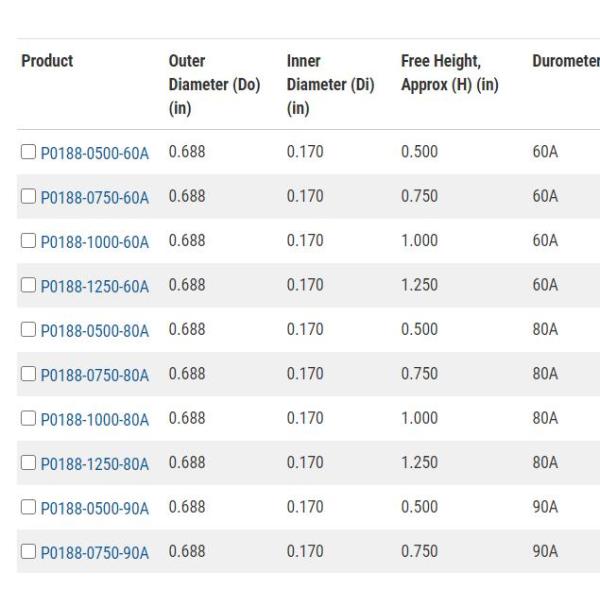The width and height of the screenshot is (600, 600).
Task: Check the box for P0188-0500-60A
Action: 28,153
